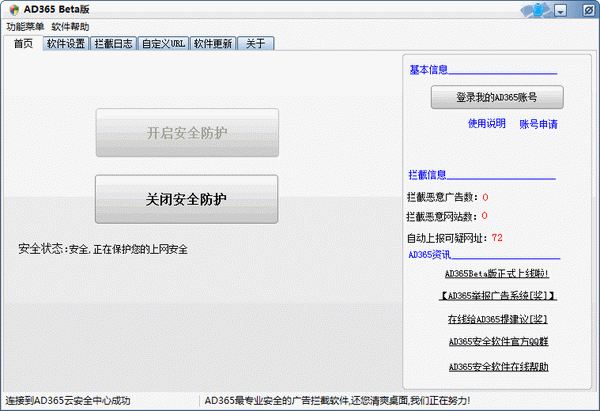Click the 拦截信息 section heading
This screenshot has width=600, height=411.
427,175
